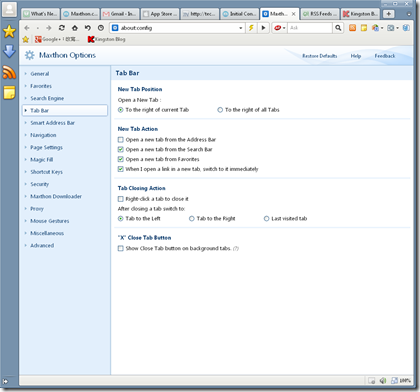
Task: Go back with the back arrow
Action: pos(27,28)
